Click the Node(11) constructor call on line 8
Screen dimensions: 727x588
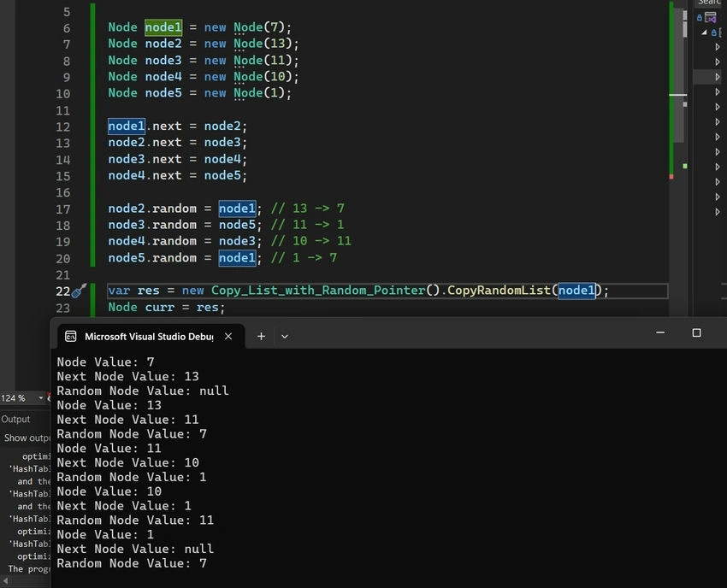[263, 60]
